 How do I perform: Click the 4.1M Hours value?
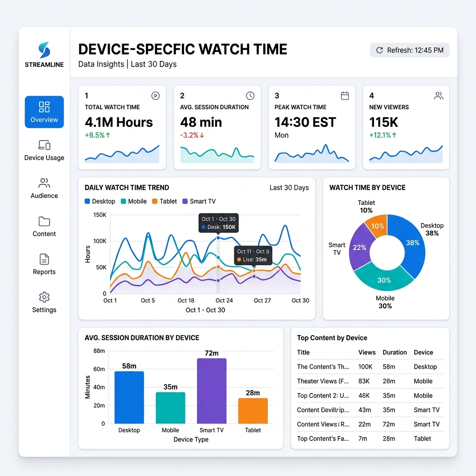[119, 122]
